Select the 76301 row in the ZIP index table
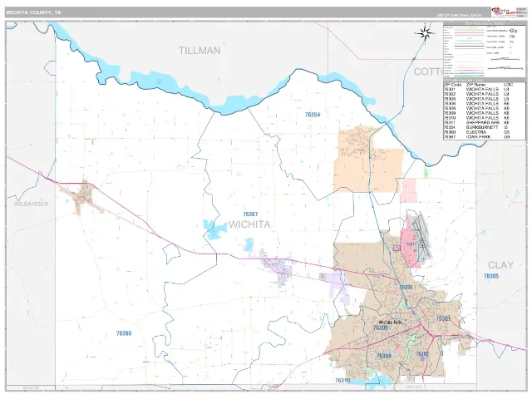Screen dimensions: 532x399 (x=484, y=89)
